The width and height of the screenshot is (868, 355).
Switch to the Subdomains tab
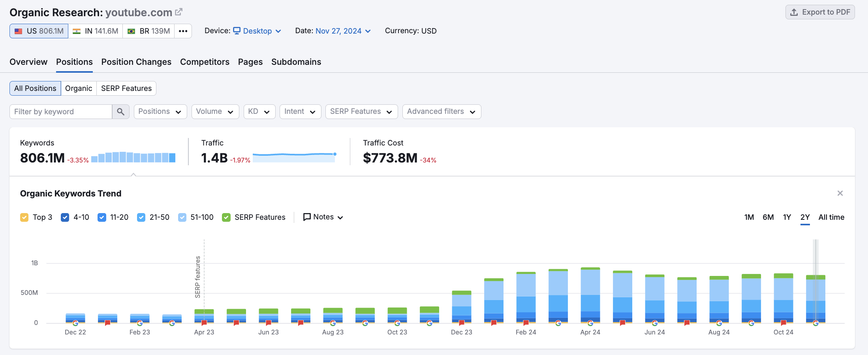(x=296, y=62)
